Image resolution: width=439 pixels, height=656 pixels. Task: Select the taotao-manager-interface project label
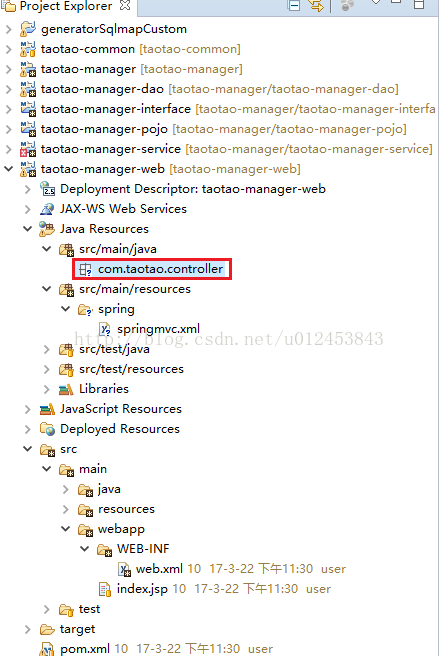pyautogui.click(x=116, y=109)
